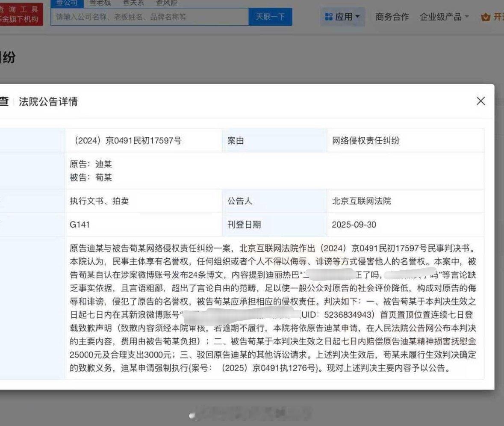504x426 pixels.
Task: Focus the company name search input field
Action: click(x=150, y=17)
